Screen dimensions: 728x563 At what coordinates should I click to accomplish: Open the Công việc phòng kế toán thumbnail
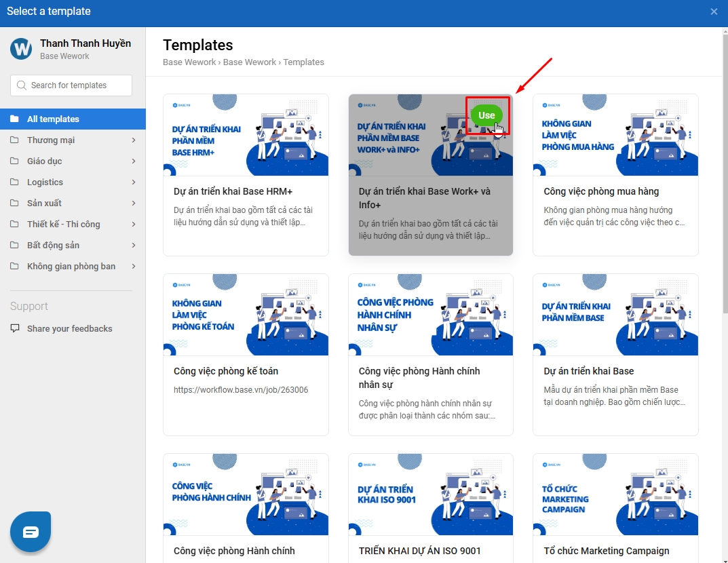pyautogui.click(x=246, y=315)
